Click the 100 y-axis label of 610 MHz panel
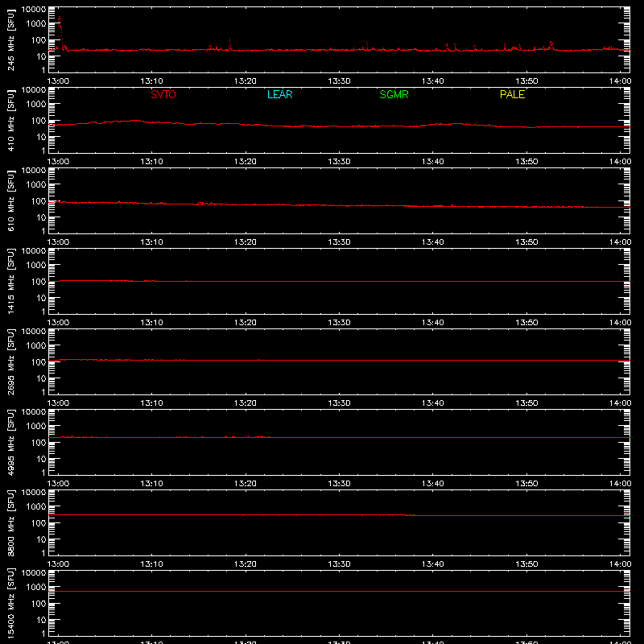The width and height of the screenshot is (644, 644). (x=39, y=201)
